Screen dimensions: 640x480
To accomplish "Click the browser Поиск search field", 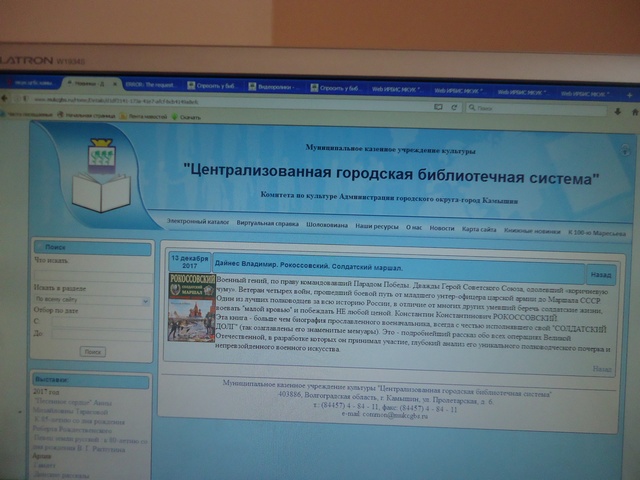I will tap(536, 109).
